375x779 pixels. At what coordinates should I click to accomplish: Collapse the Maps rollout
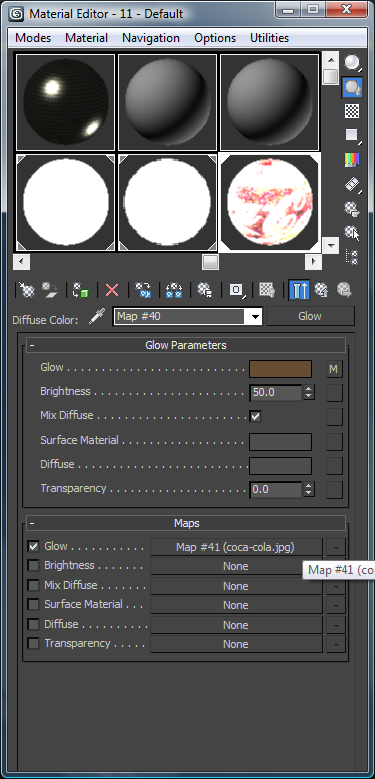pyautogui.click(x=186, y=523)
